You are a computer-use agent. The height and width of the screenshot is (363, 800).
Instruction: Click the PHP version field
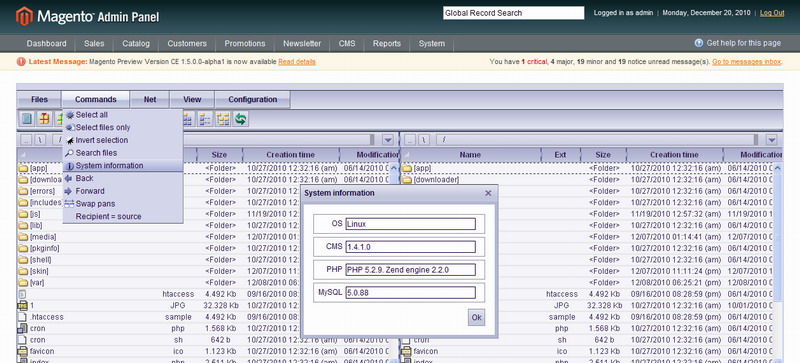coord(410,270)
